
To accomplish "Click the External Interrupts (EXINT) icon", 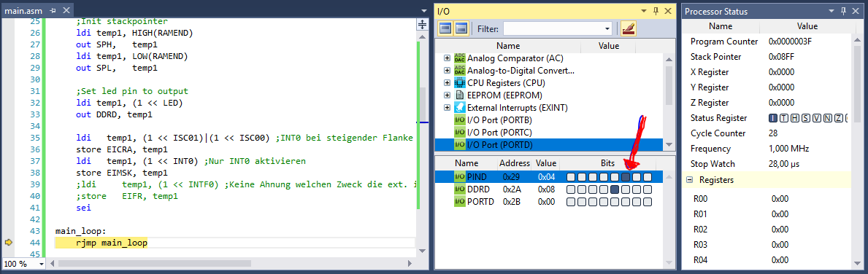I will tap(459, 107).
